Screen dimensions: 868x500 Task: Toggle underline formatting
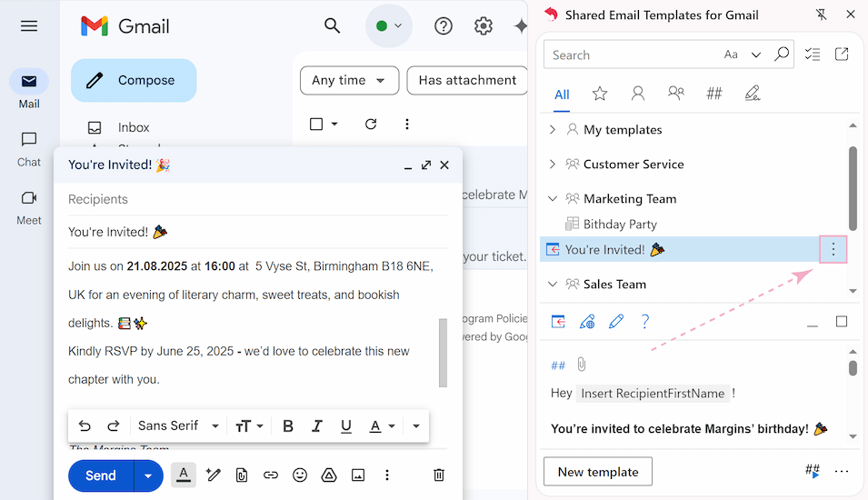coord(346,425)
